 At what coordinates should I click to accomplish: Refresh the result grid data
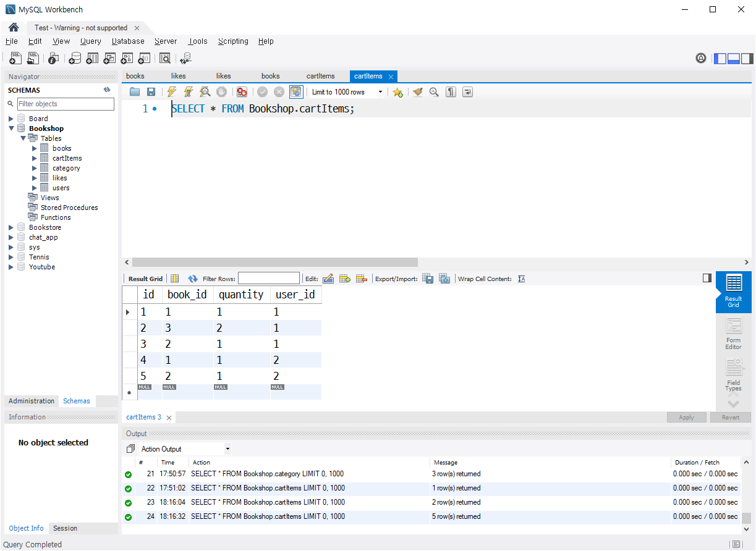click(193, 279)
